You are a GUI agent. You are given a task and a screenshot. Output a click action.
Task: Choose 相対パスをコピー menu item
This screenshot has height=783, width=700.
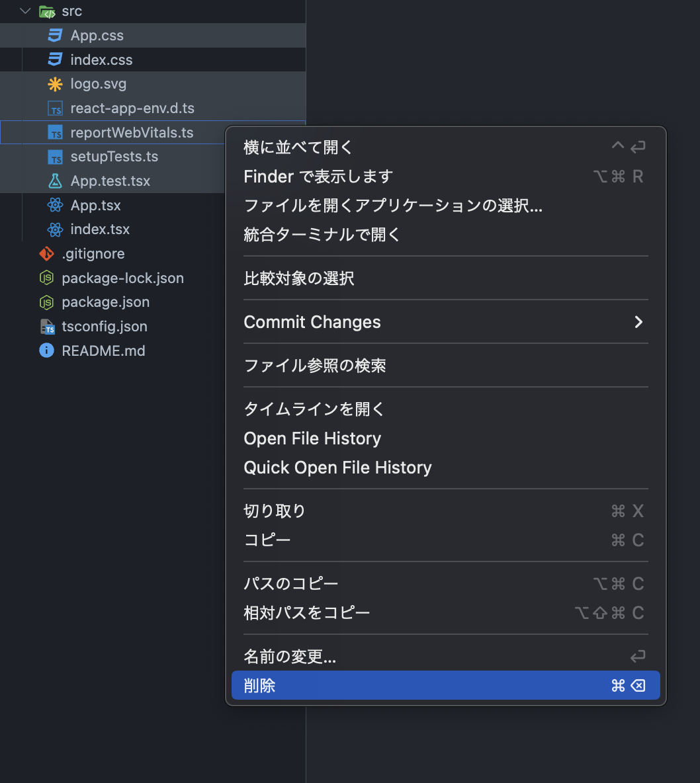[446, 613]
